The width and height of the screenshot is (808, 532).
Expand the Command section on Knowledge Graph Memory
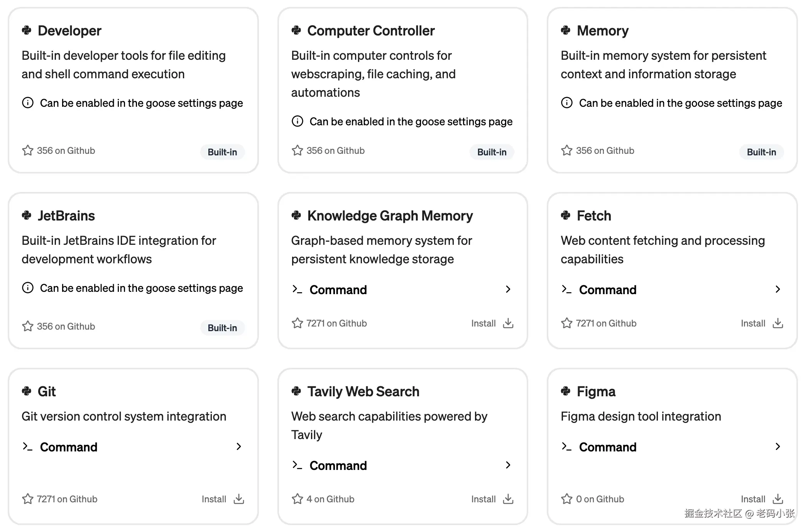[x=508, y=290]
